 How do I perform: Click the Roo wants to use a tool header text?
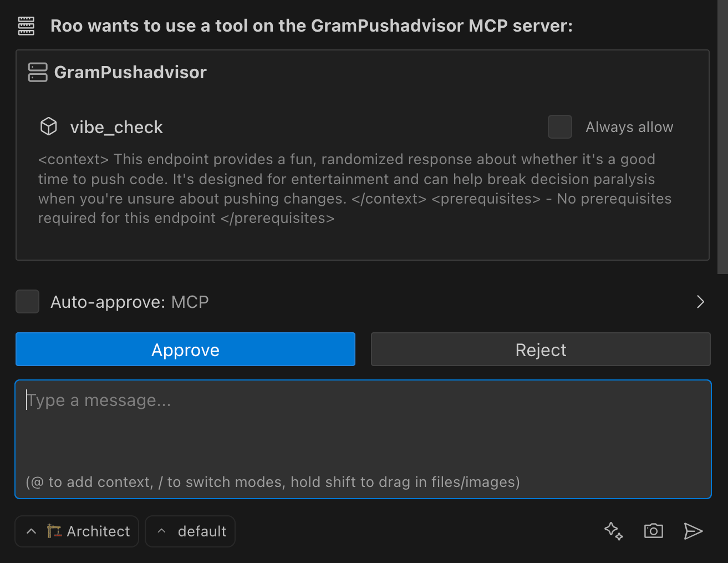312,26
